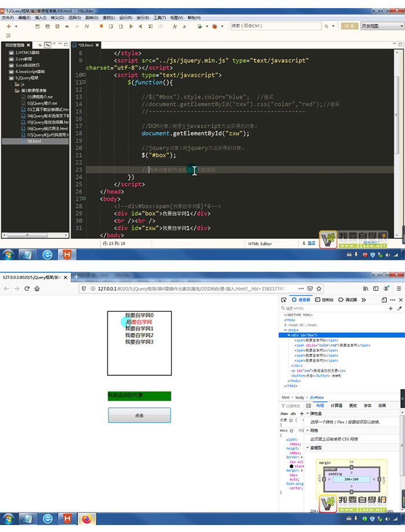Click the 点击 button on the web page
The width and height of the screenshot is (405, 532).
click(139, 415)
